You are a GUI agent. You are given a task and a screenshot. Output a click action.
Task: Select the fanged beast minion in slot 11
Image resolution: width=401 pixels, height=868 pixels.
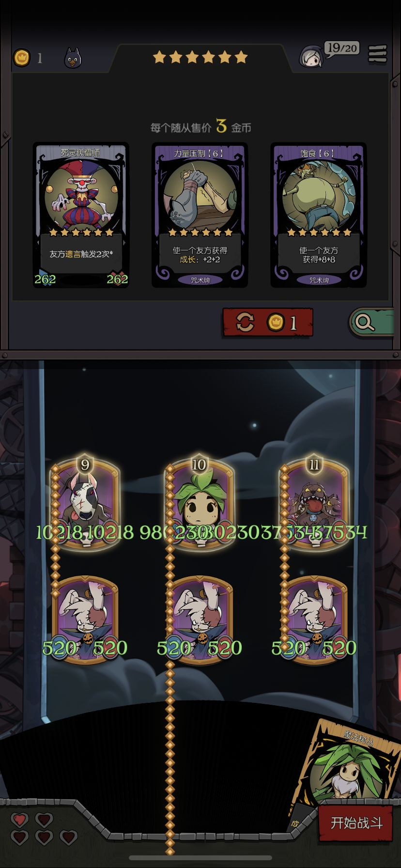coord(314,504)
